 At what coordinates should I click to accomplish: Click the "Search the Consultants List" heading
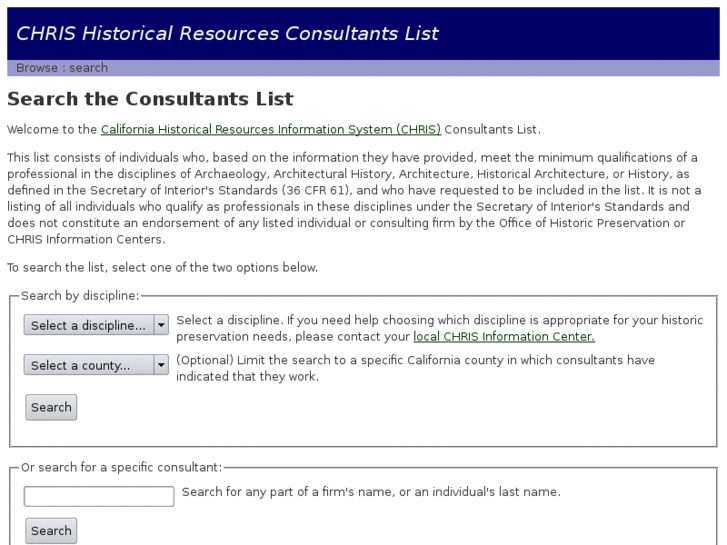click(150, 99)
